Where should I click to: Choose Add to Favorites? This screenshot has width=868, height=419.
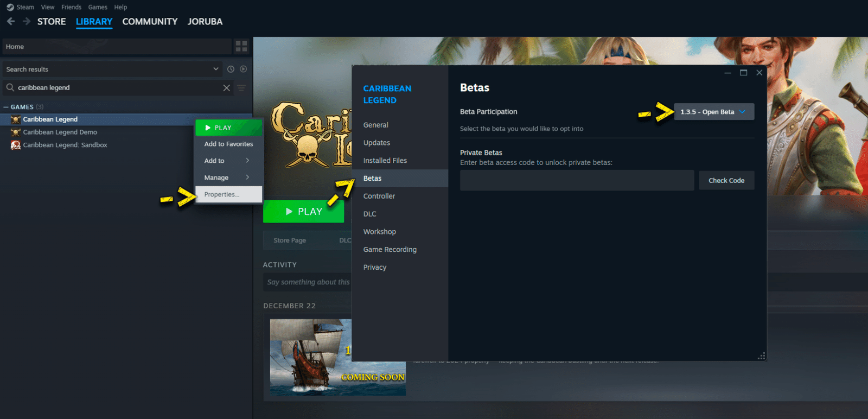click(229, 144)
